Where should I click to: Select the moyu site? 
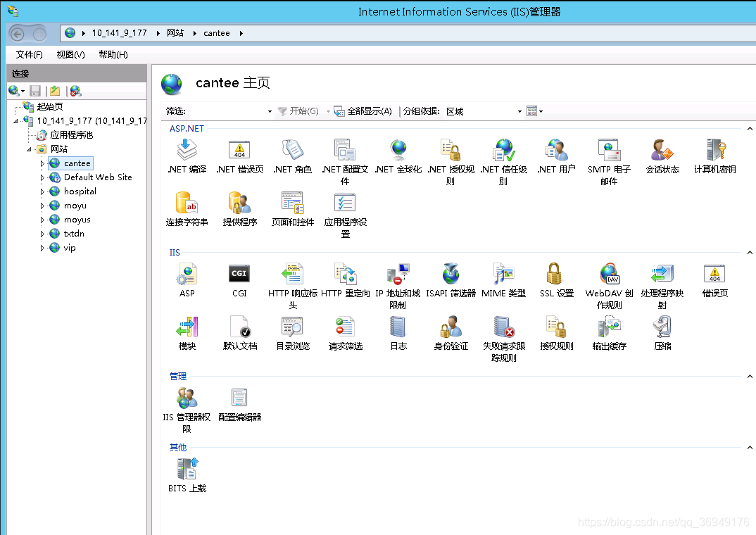click(75, 206)
